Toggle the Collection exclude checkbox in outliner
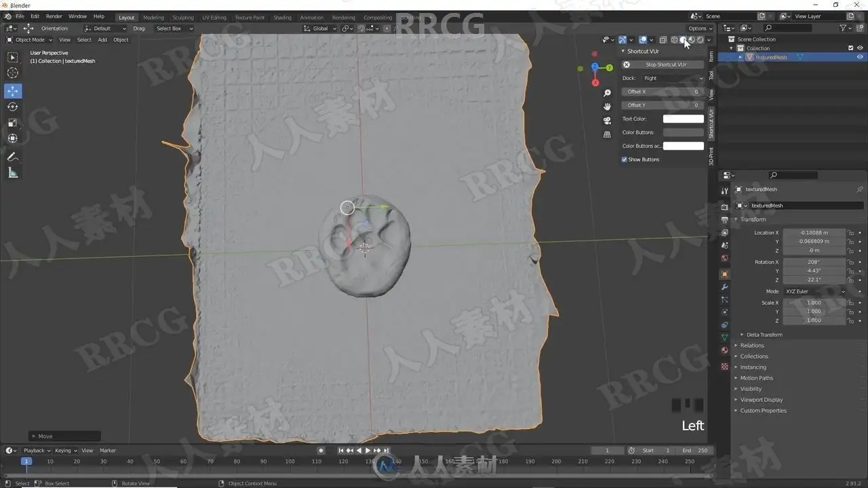The image size is (868, 488). tap(850, 48)
